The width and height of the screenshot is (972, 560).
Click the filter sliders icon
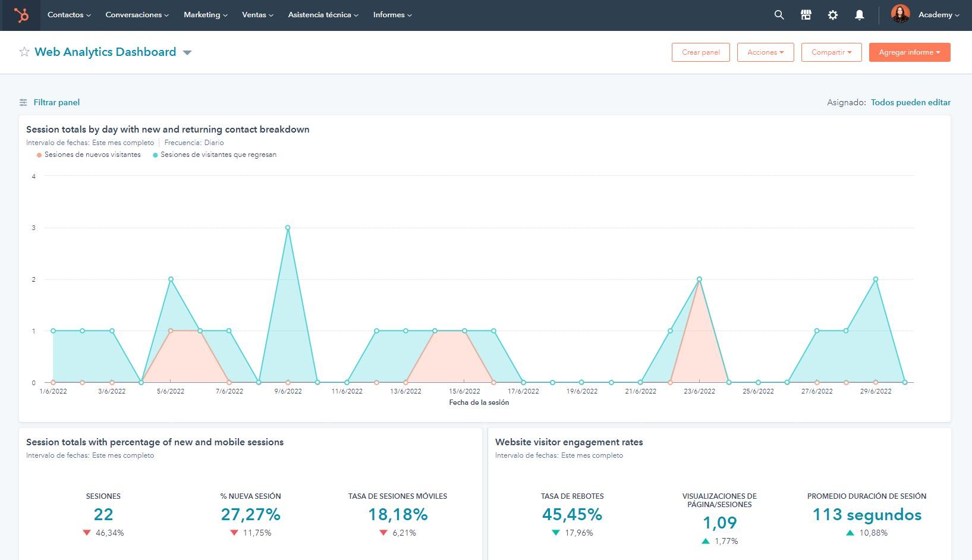23,102
